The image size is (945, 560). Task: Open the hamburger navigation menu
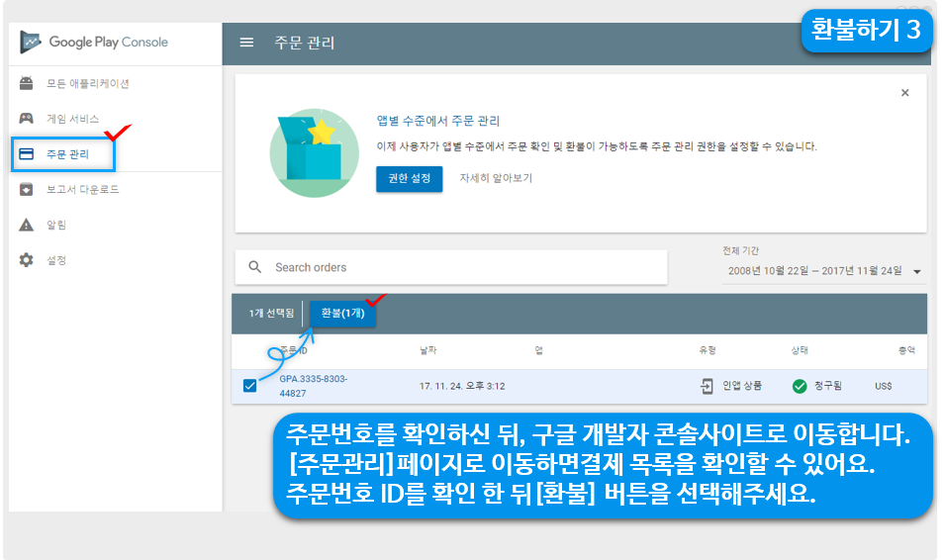(x=247, y=43)
